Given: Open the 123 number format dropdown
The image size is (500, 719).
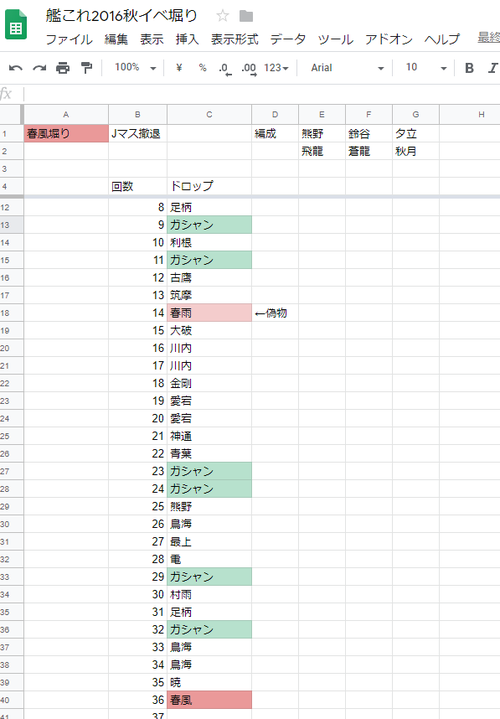Looking at the screenshot, I should point(276,68).
